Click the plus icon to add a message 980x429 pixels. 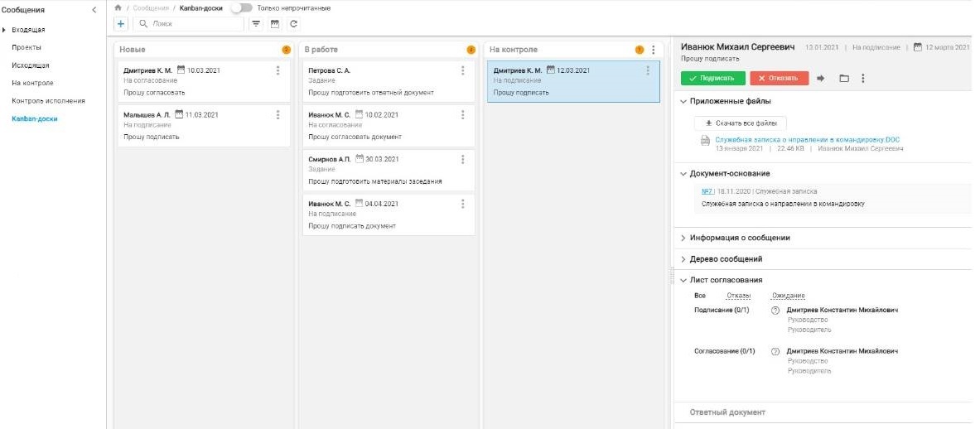121,25
